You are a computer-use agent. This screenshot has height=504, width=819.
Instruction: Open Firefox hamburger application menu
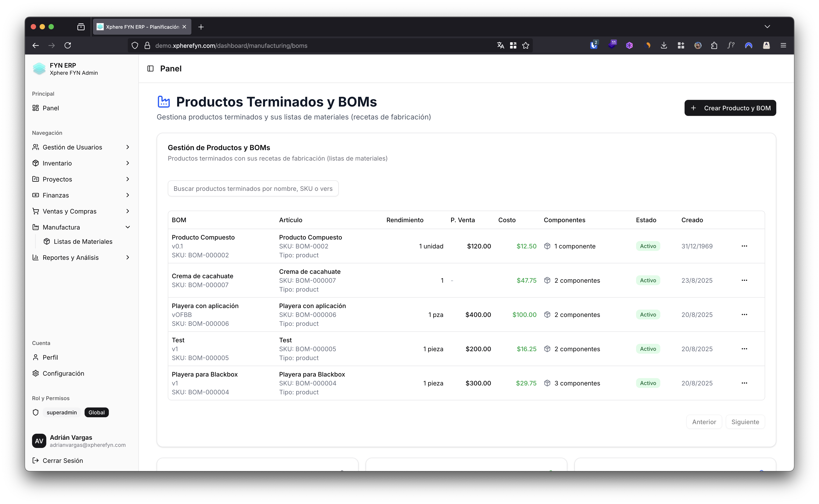783,45
